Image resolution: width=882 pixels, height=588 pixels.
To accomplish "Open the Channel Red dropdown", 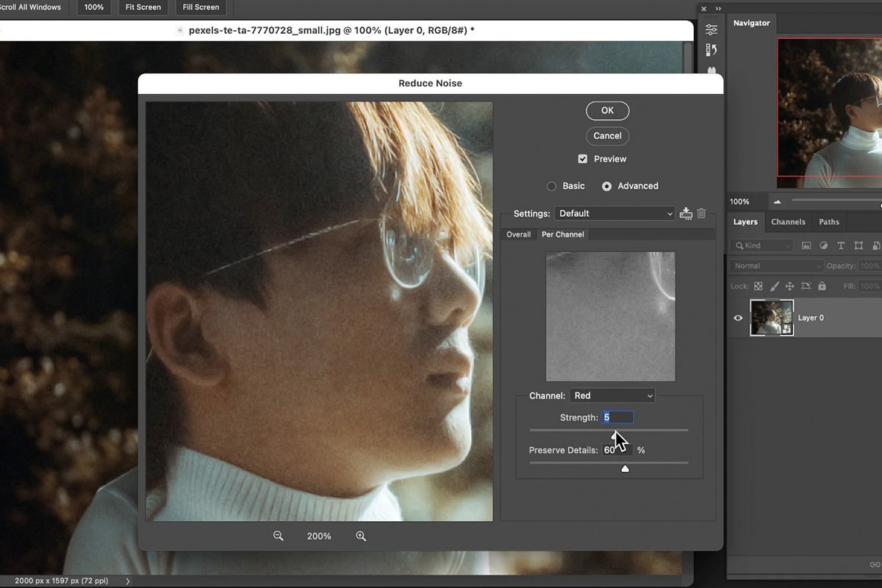I will (x=612, y=395).
